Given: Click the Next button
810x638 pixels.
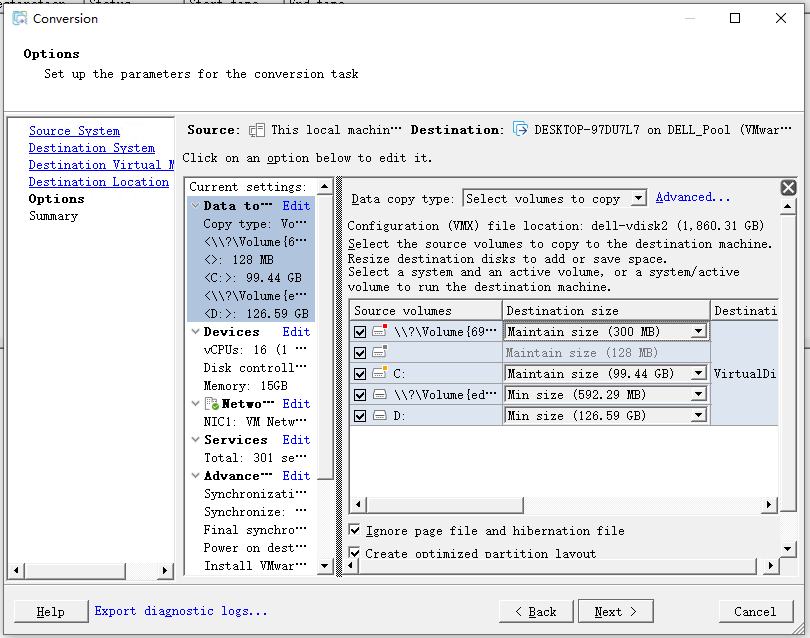Looking at the screenshot, I should click(616, 612).
